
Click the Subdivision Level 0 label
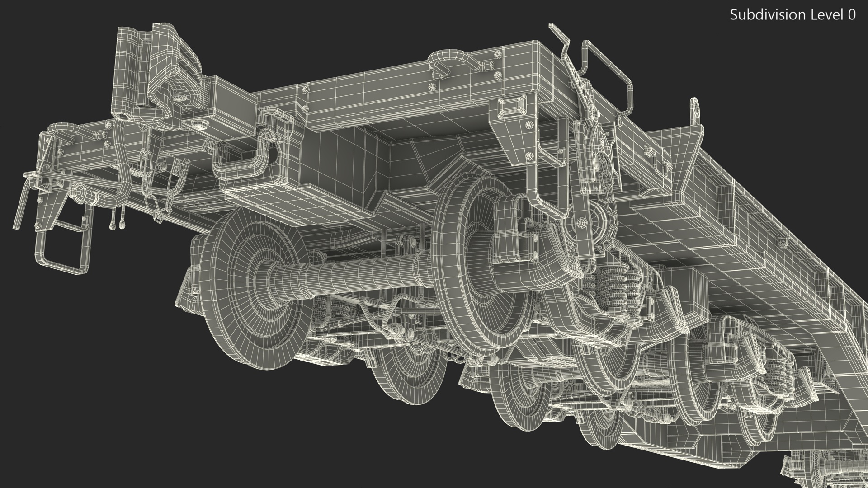coord(793,14)
